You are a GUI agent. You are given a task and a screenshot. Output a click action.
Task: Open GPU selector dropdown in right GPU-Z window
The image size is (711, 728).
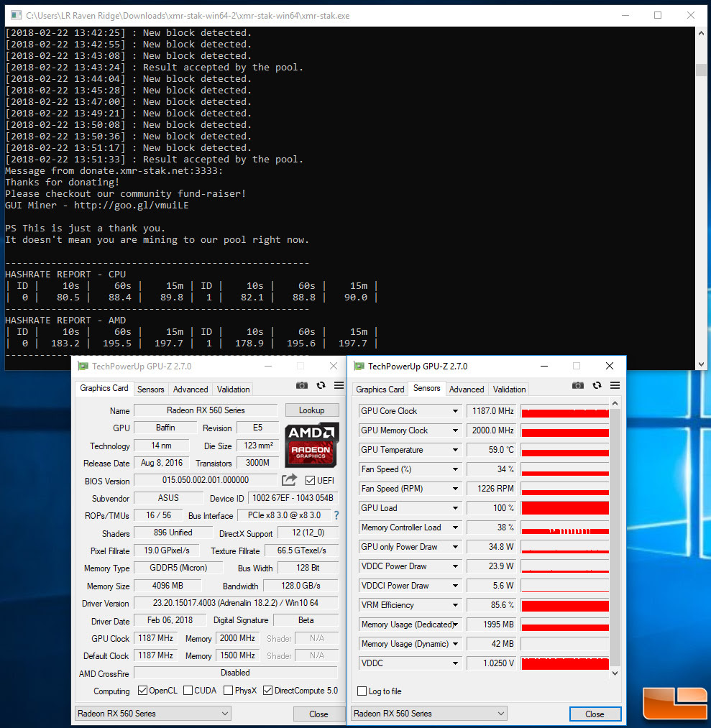(428, 714)
